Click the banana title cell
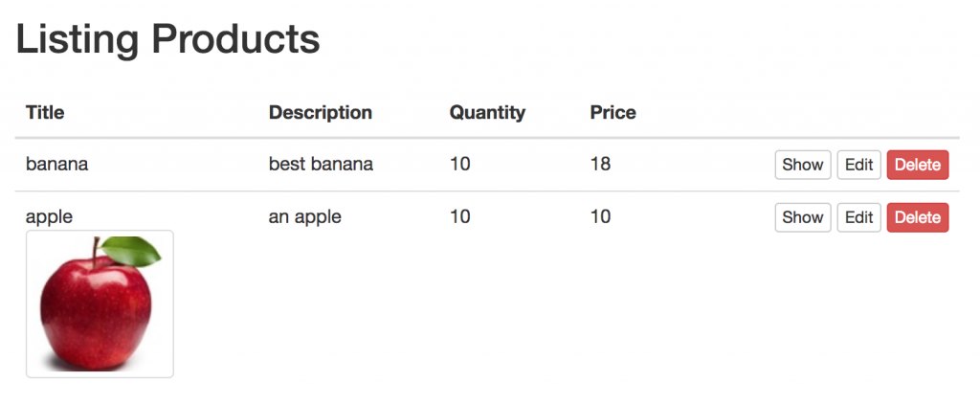980x404 pixels. click(x=56, y=164)
